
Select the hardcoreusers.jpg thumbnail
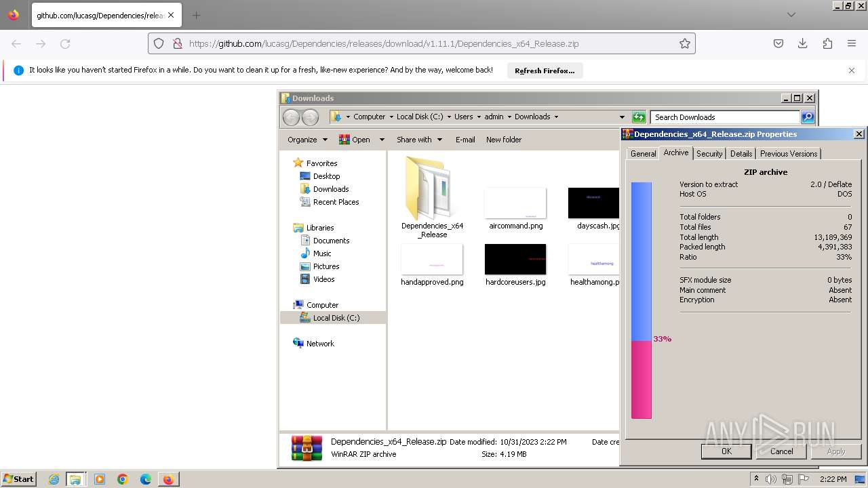[x=515, y=259]
